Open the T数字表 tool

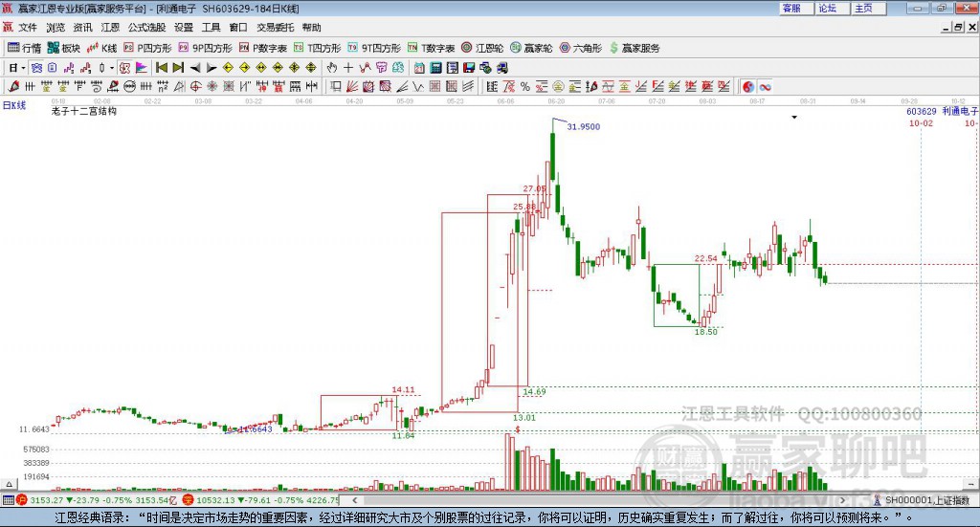432,48
